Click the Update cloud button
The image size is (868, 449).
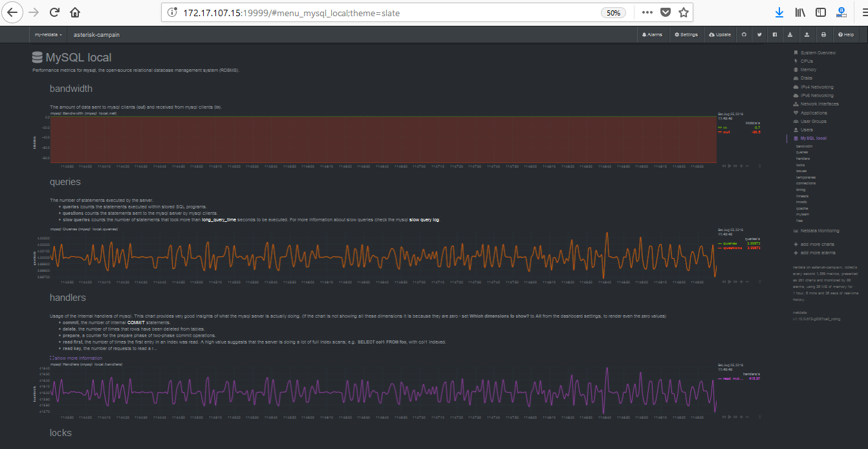[x=720, y=35]
